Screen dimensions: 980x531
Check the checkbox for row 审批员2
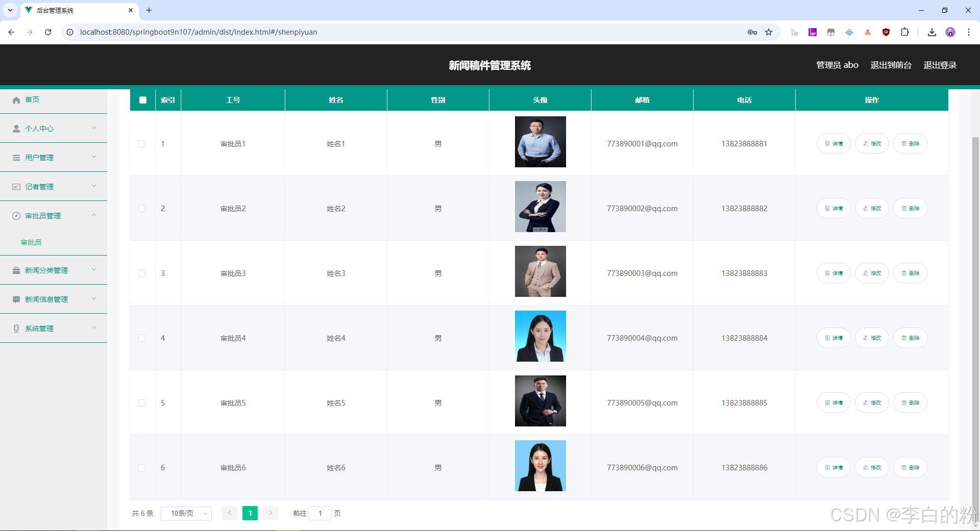click(142, 209)
